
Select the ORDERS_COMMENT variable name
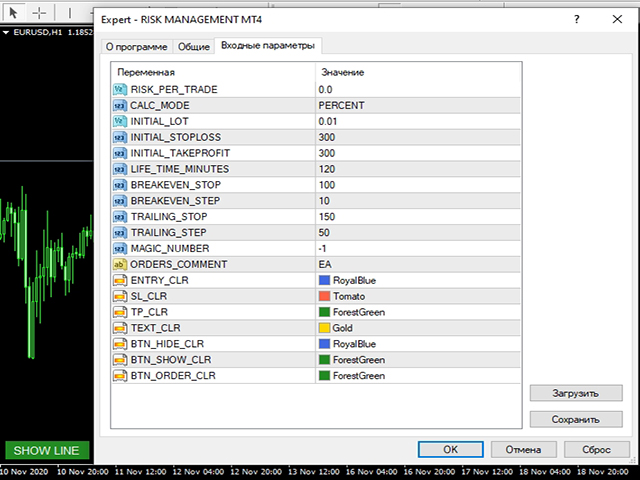tap(178, 264)
